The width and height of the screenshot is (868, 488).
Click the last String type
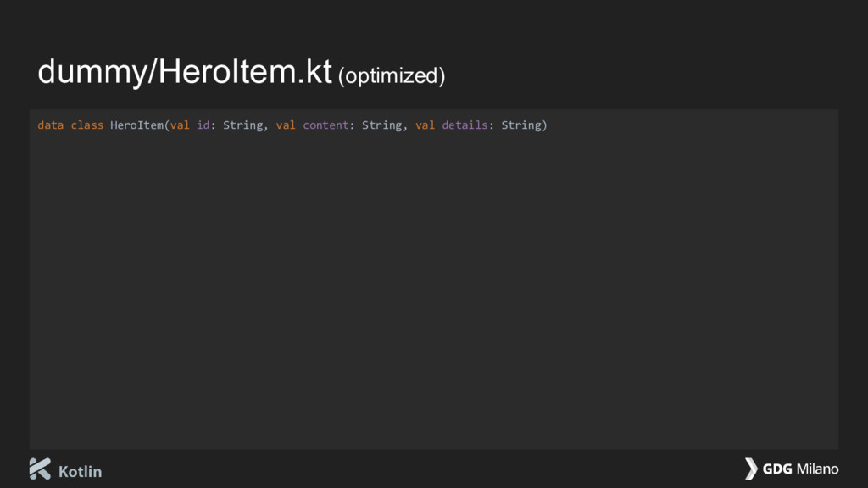point(521,125)
